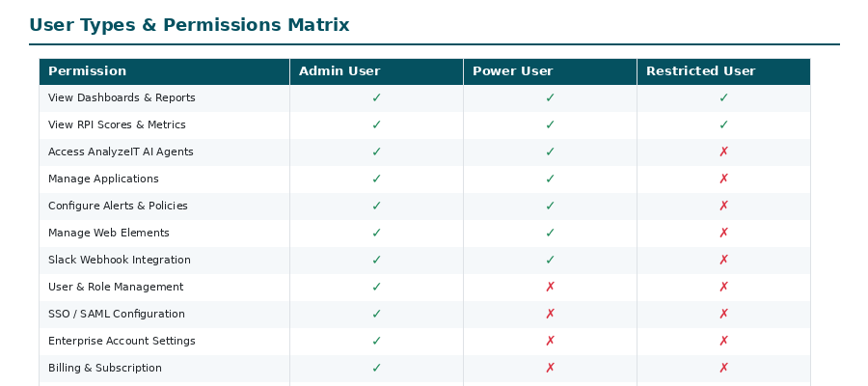Select the "Configure Alerts & Policies" row label
Image resolution: width=868 pixels, height=386 pixels.
click(118, 206)
